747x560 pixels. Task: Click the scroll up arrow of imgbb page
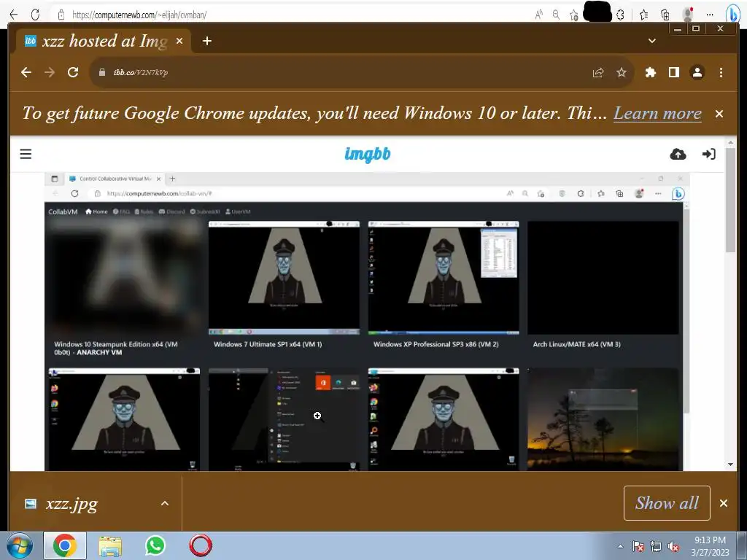tap(730, 142)
